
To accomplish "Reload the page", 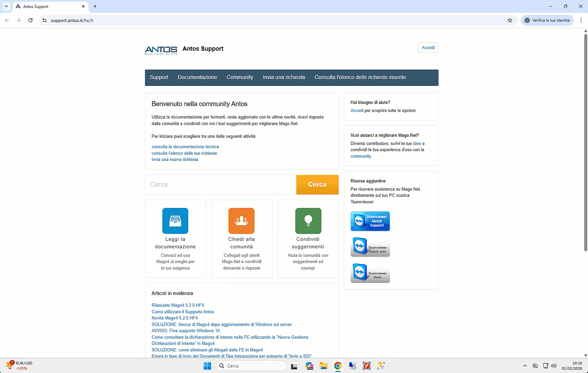I will coord(30,20).
